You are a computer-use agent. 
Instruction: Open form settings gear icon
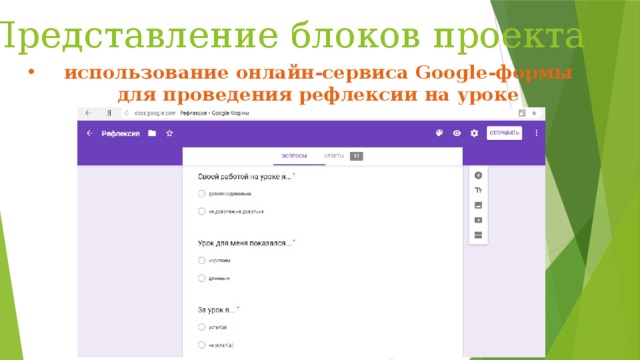pyautogui.click(x=474, y=133)
